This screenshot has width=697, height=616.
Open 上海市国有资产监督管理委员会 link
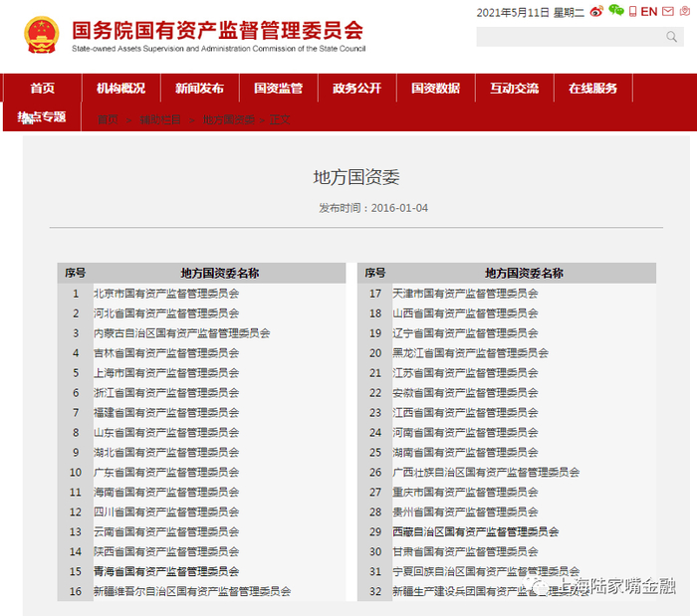(x=166, y=373)
